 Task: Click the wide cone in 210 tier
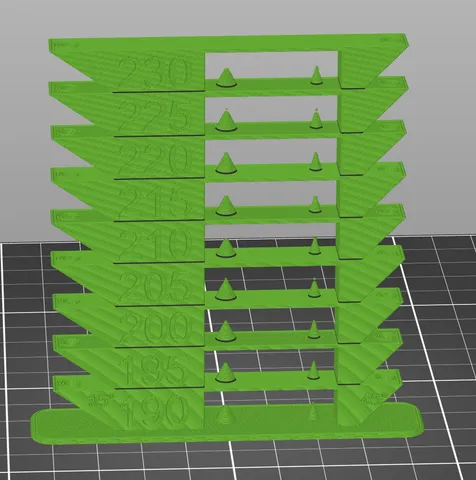pyautogui.click(x=226, y=248)
